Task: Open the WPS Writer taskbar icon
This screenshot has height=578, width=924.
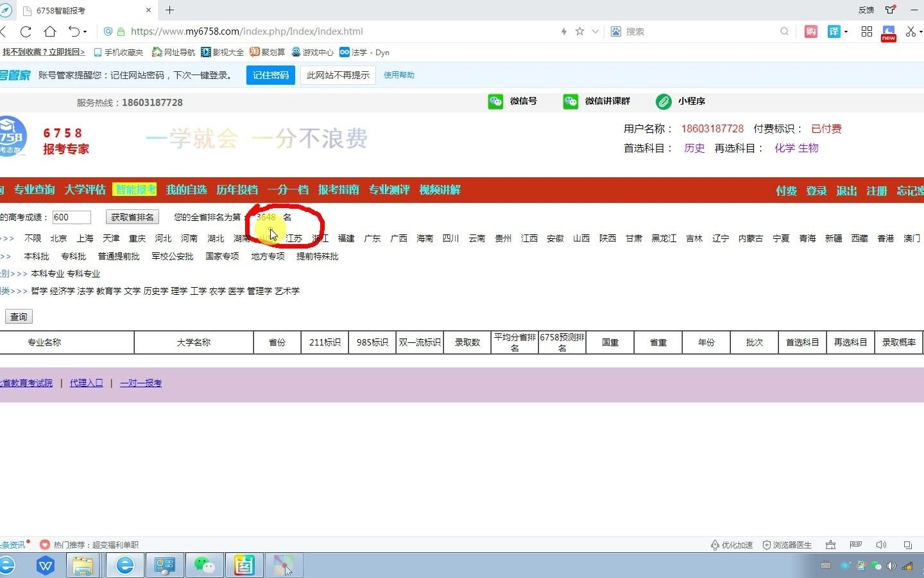Action: [x=46, y=565]
